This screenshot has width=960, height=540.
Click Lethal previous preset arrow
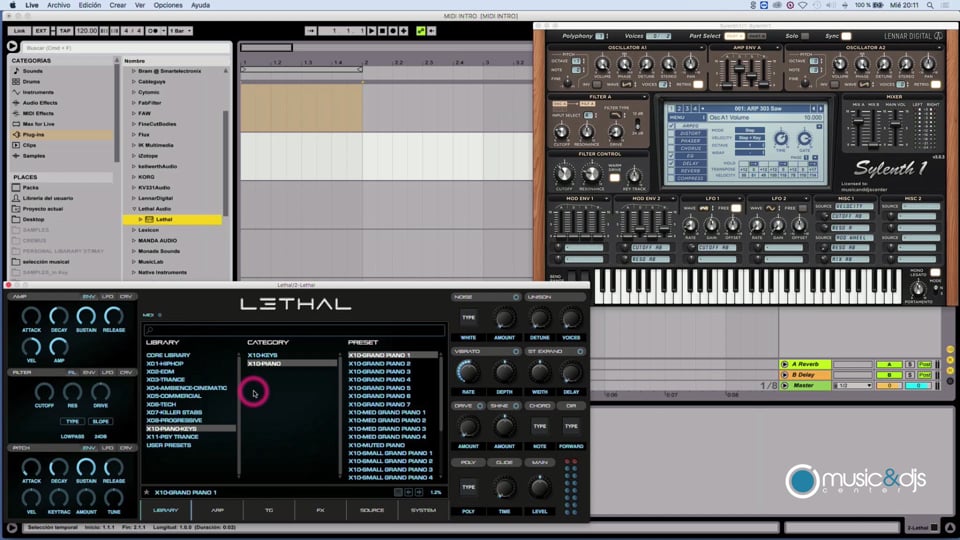(x=408, y=492)
